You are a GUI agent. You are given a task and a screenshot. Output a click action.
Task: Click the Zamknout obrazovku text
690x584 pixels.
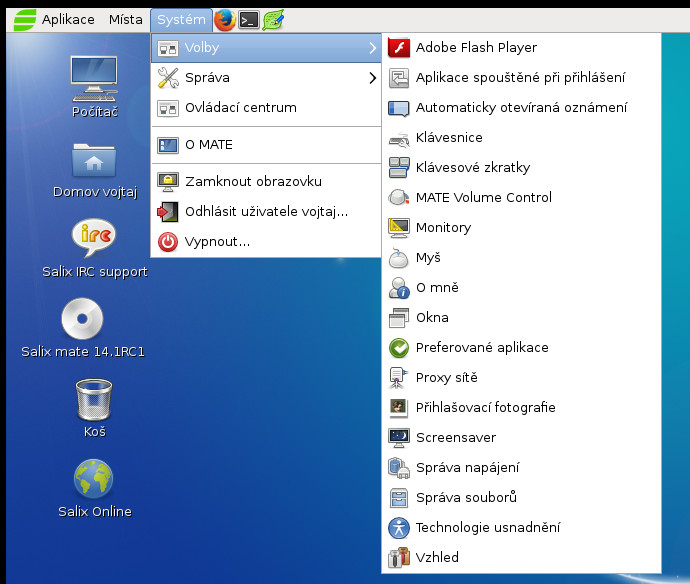tap(253, 182)
